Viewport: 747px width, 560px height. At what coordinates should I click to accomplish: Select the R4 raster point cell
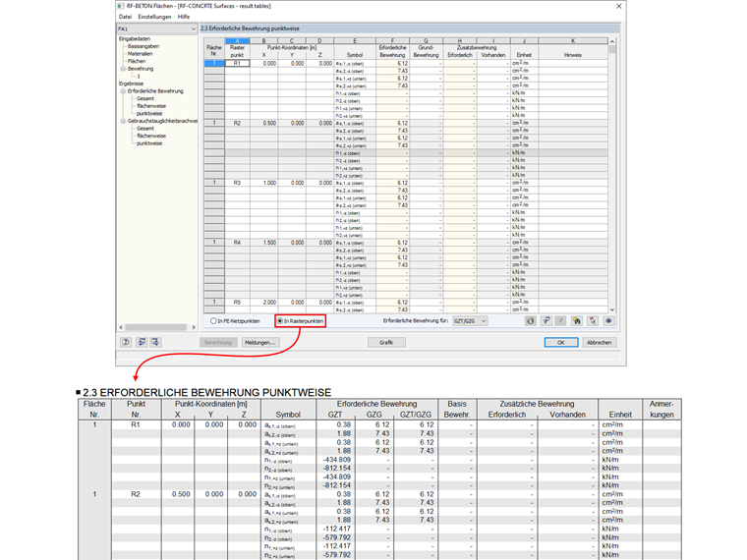[x=237, y=243]
